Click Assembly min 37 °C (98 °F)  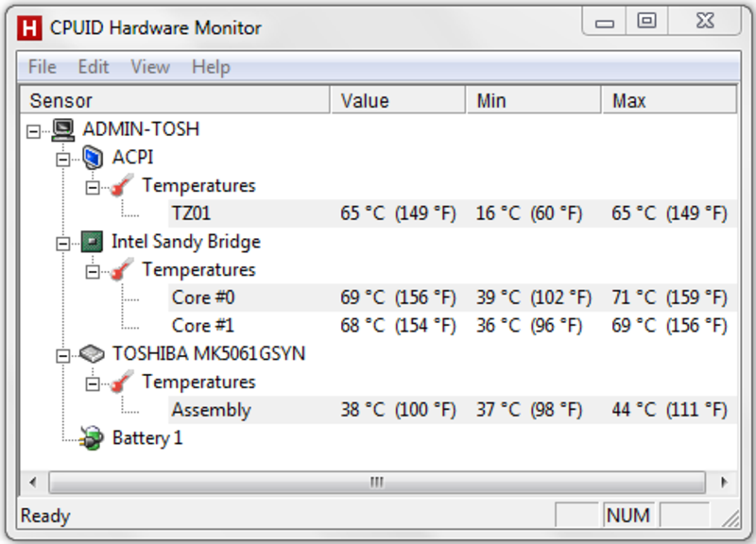529,410
